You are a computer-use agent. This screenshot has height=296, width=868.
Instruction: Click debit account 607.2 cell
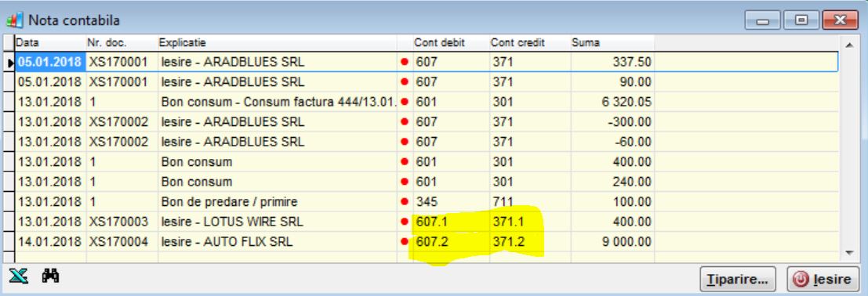451,242
